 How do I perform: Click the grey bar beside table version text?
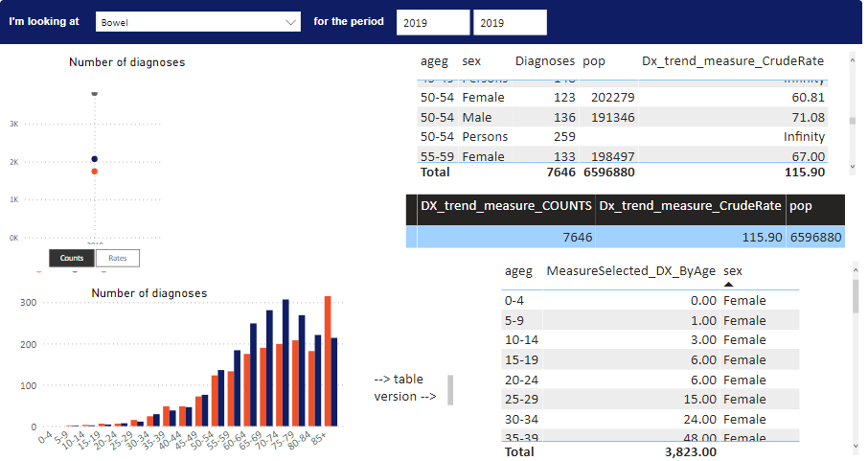pyautogui.click(x=450, y=390)
